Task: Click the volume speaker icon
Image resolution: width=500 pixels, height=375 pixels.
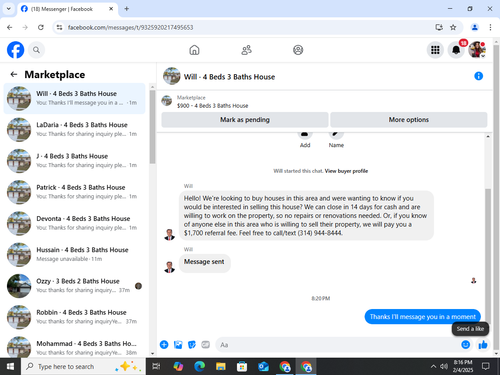Action: pyautogui.click(x=444, y=367)
